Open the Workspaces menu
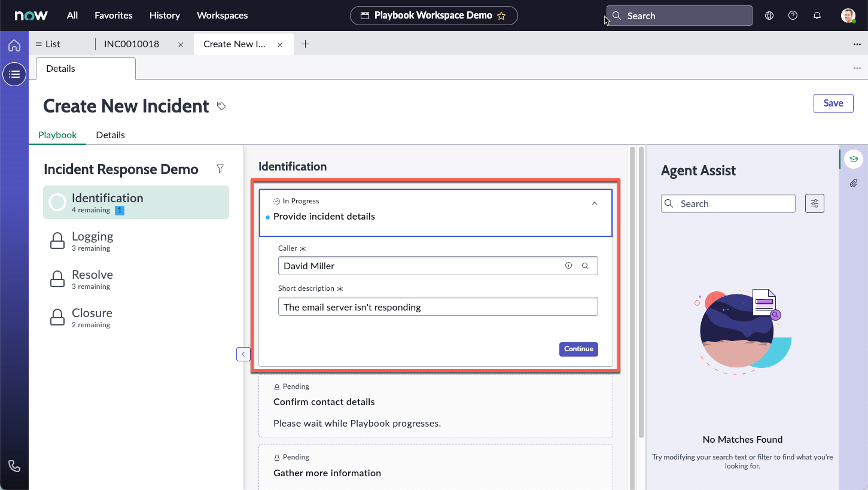 [223, 16]
